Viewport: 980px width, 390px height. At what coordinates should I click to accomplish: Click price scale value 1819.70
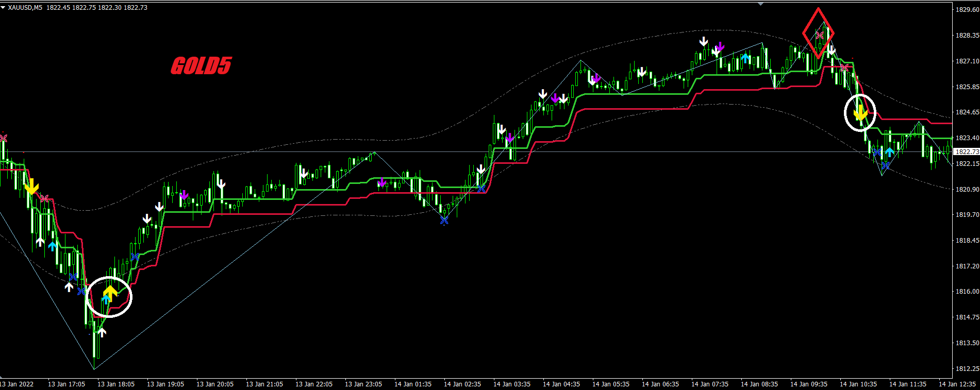[x=968, y=215]
